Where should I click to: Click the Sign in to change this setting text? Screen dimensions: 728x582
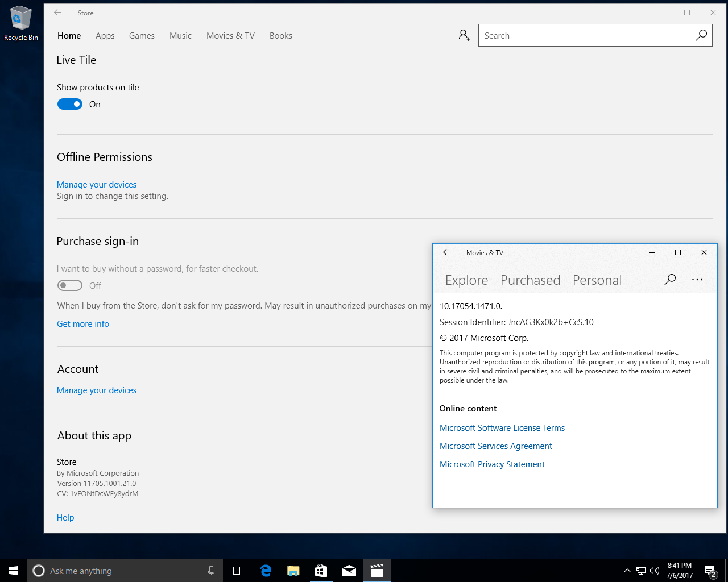pos(113,196)
